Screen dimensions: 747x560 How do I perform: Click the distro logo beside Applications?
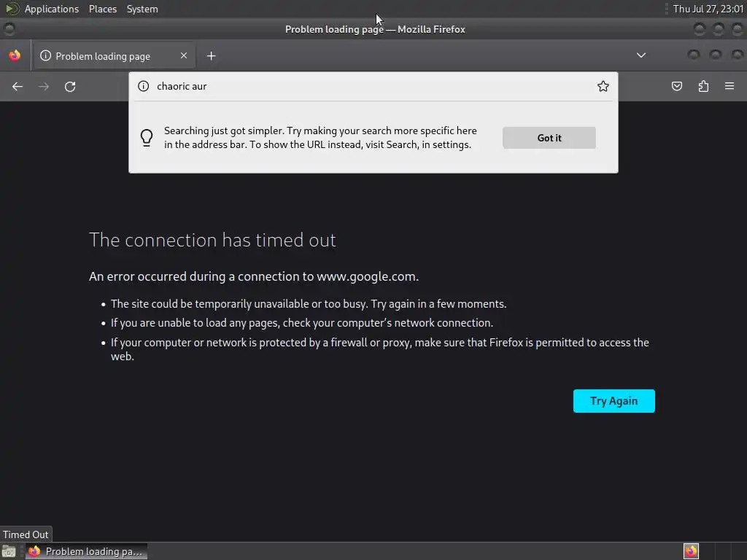tap(12, 9)
